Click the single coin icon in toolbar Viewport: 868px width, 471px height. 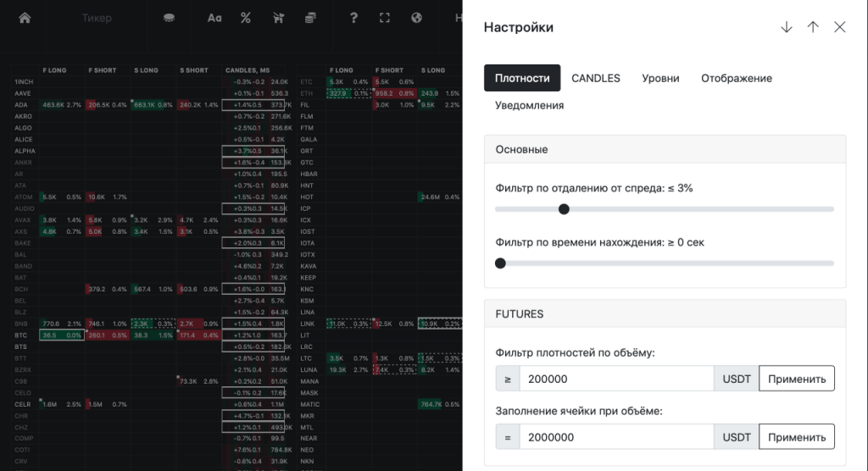tap(170, 18)
